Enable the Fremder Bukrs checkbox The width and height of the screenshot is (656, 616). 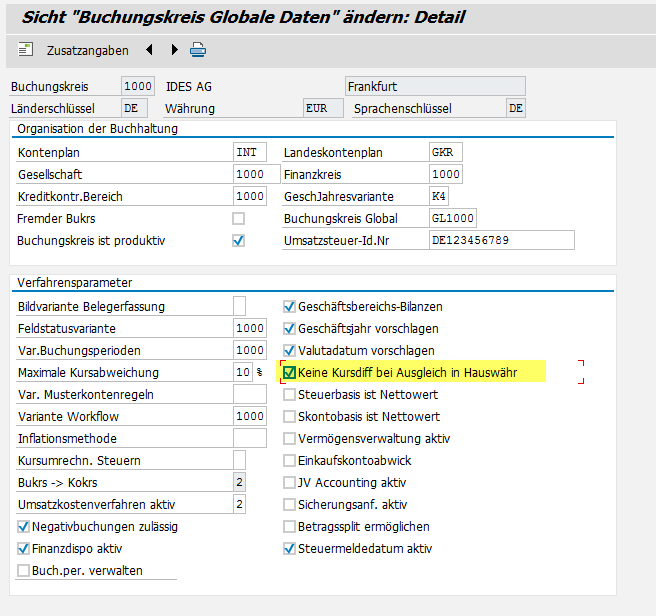coord(239,219)
